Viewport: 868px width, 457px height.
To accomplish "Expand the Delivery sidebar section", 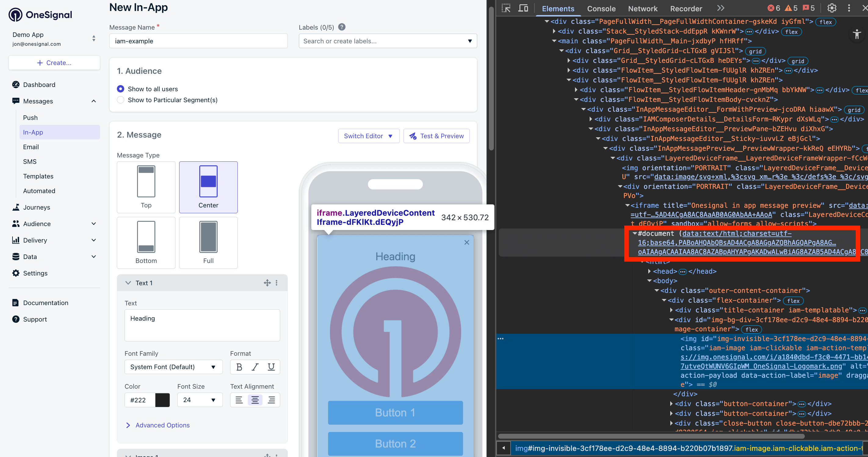I will (94, 240).
